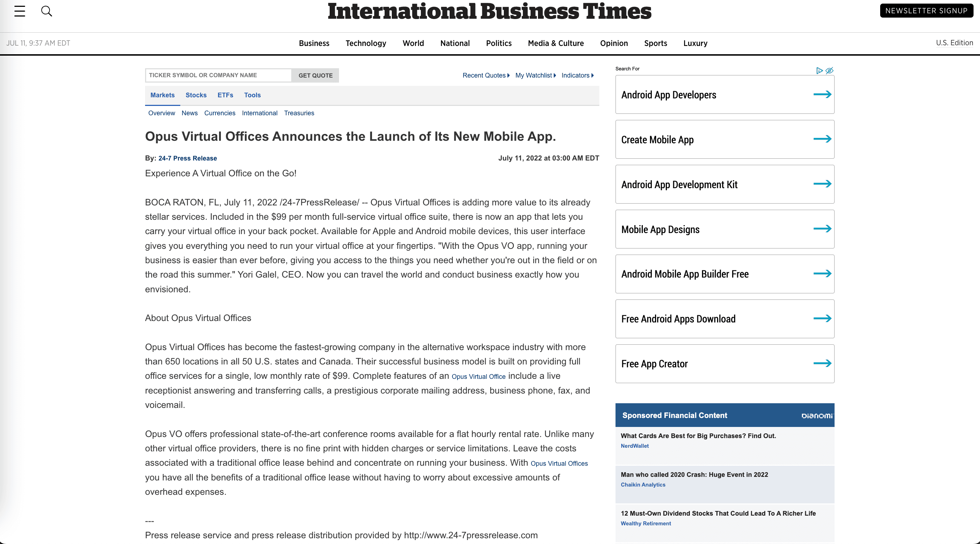980x544 pixels.
Task: Switch to the Stocks tab
Action: click(x=196, y=95)
